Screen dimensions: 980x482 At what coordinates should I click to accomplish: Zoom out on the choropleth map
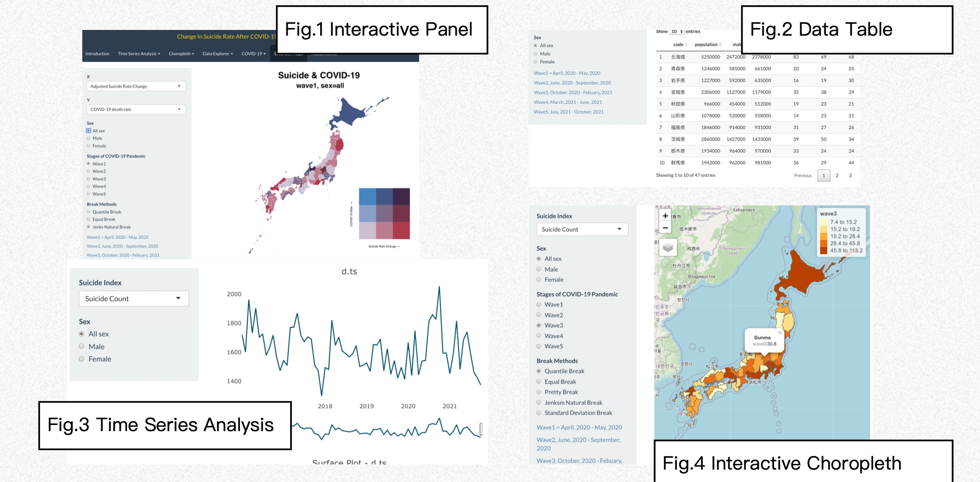pos(665,228)
